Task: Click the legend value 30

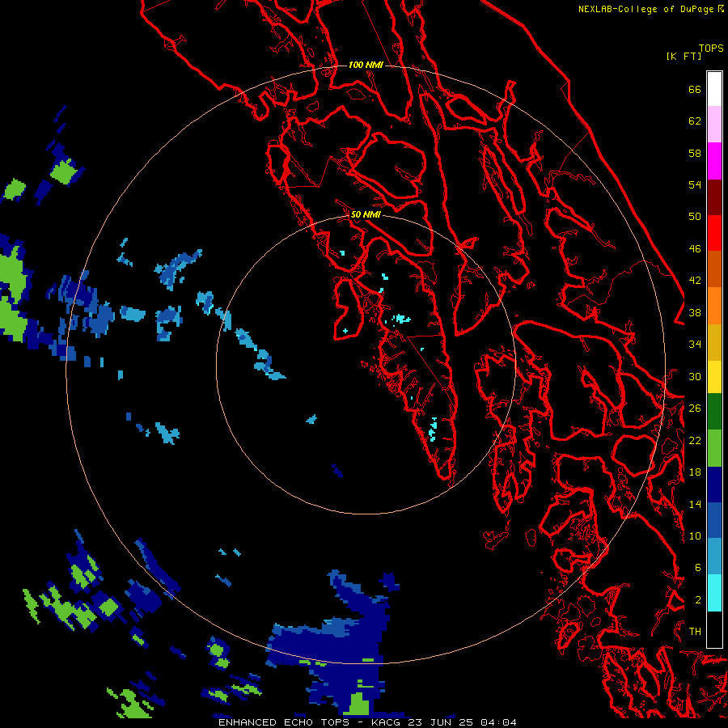Action: click(x=695, y=376)
